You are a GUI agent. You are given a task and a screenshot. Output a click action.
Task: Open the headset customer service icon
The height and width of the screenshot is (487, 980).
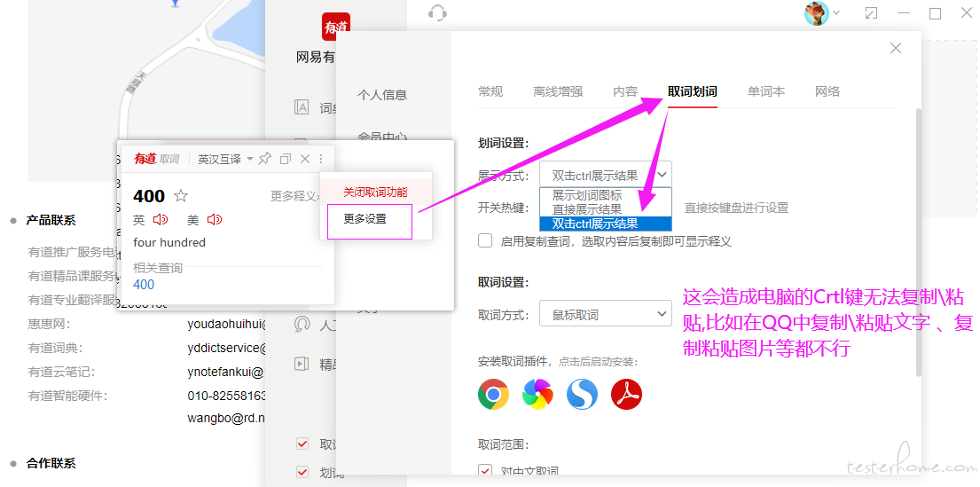click(x=437, y=13)
